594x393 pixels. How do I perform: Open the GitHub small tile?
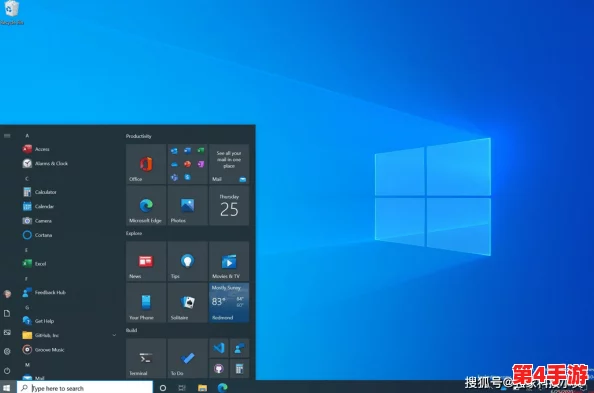219,368
